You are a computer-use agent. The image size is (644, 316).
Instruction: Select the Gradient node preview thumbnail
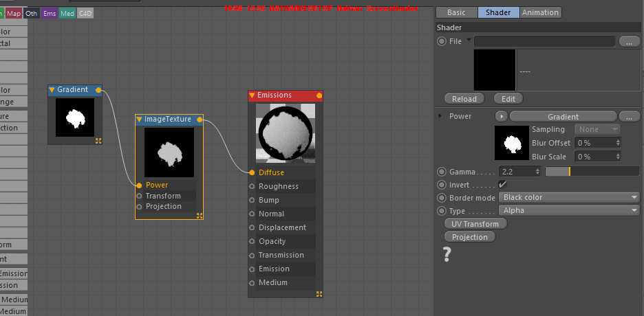click(75, 117)
